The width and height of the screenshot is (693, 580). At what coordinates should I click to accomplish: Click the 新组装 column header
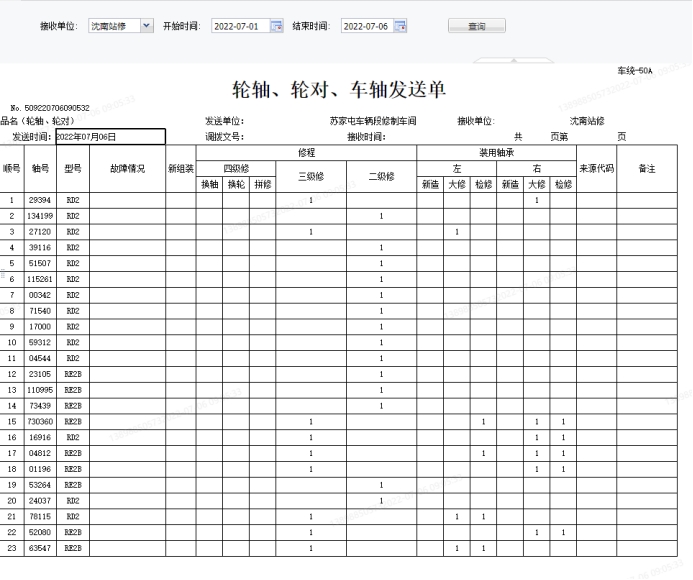(181, 168)
